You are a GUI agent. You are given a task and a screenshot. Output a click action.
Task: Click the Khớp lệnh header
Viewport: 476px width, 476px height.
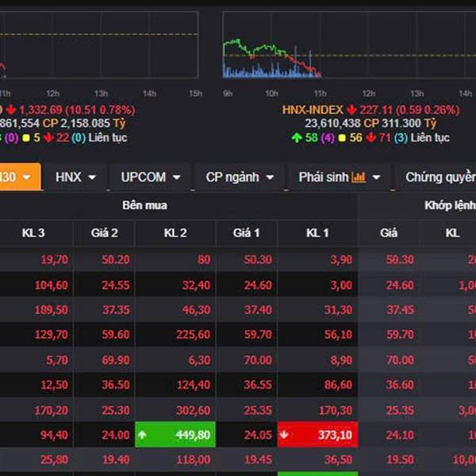[450, 205]
